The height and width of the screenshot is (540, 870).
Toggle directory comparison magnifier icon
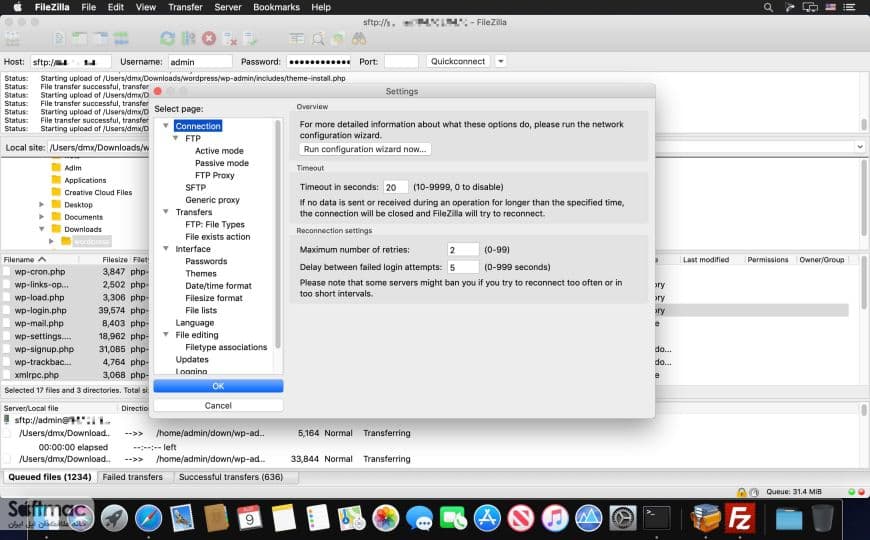pos(318,39)
